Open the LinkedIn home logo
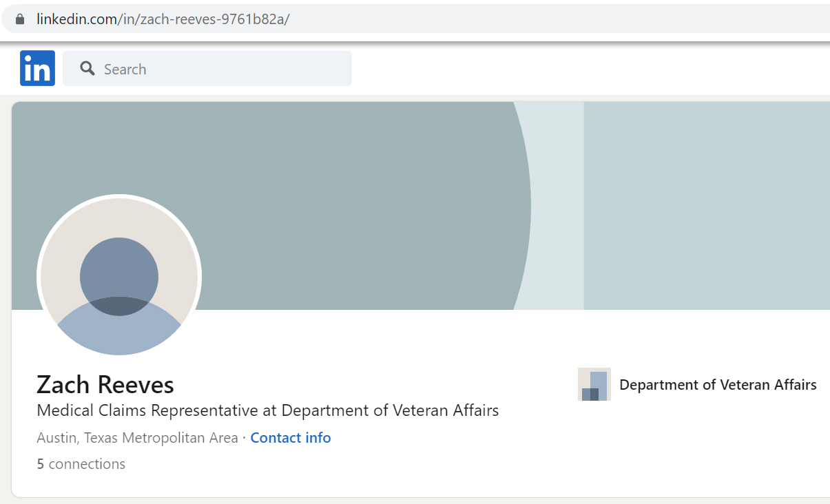 tap(37, 68)
